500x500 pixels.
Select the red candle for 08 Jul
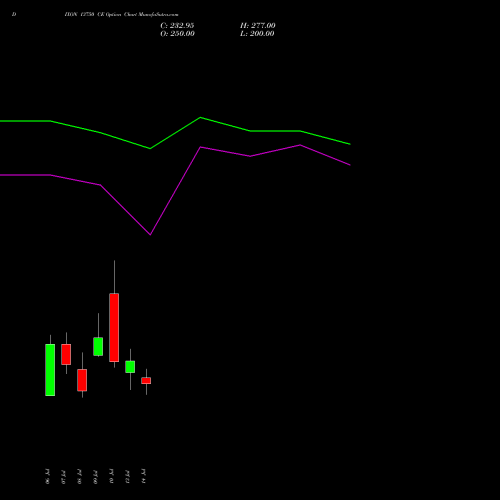coord(82,380)
